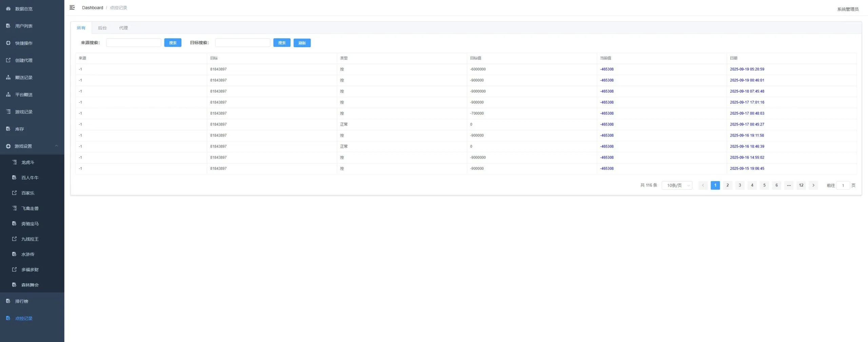Focus the 来源搜索 input field
The width and height of the screenshot is (868, 342).
(134, 43)
